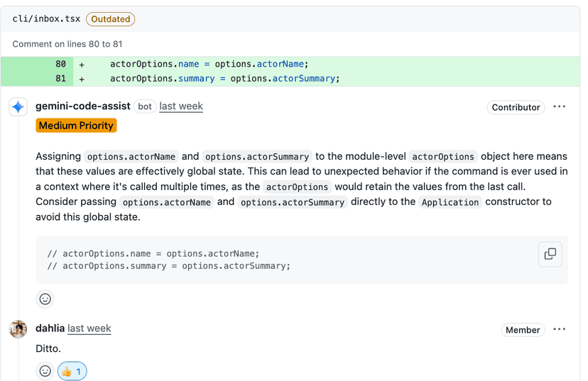Viewport: 588px width, 381px height.
Task: Click dahlia comment's last week timestamp
Action: [89, 328]
